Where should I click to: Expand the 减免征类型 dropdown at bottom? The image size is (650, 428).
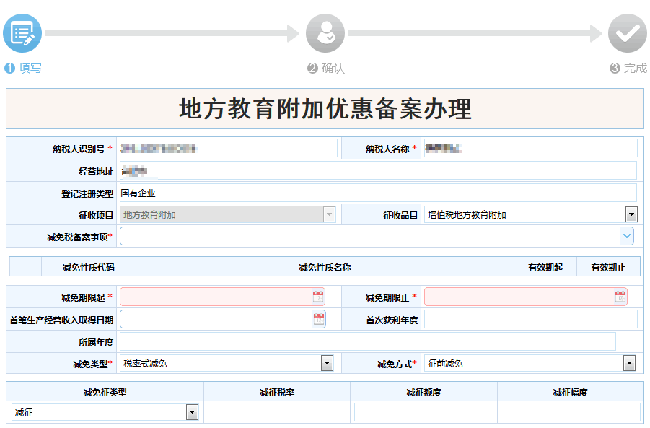(x=191, y=412)
